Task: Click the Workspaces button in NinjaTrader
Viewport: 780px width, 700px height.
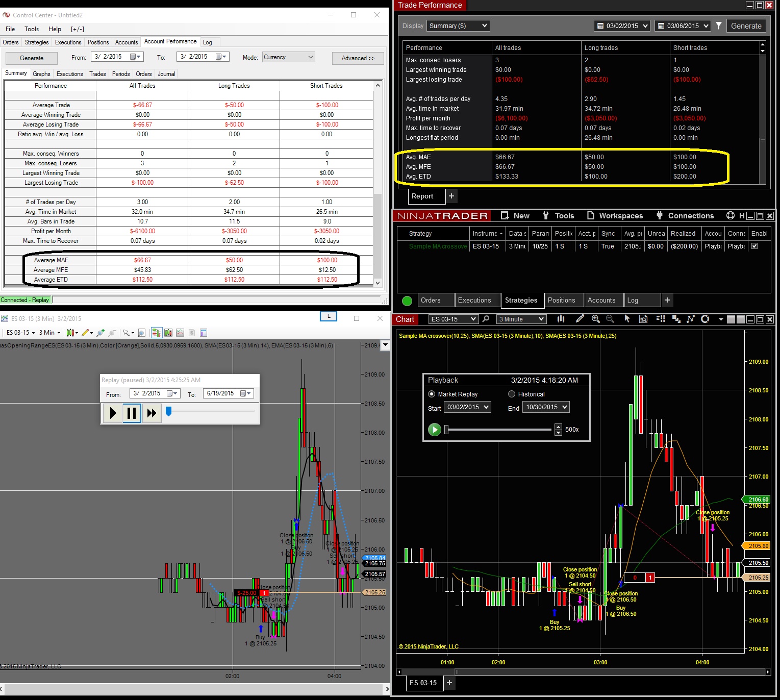Action: (x=615, y=216)
